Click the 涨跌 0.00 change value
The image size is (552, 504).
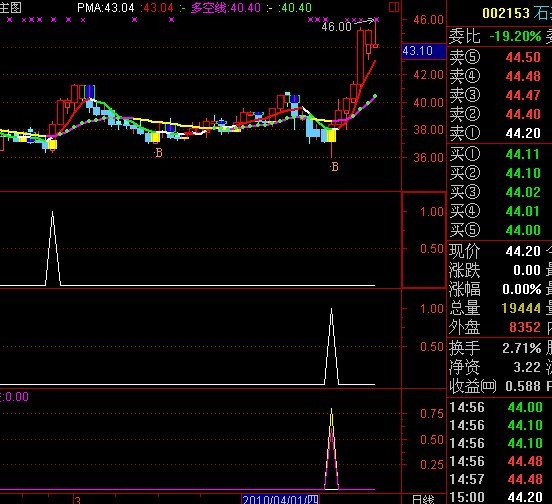527,270
